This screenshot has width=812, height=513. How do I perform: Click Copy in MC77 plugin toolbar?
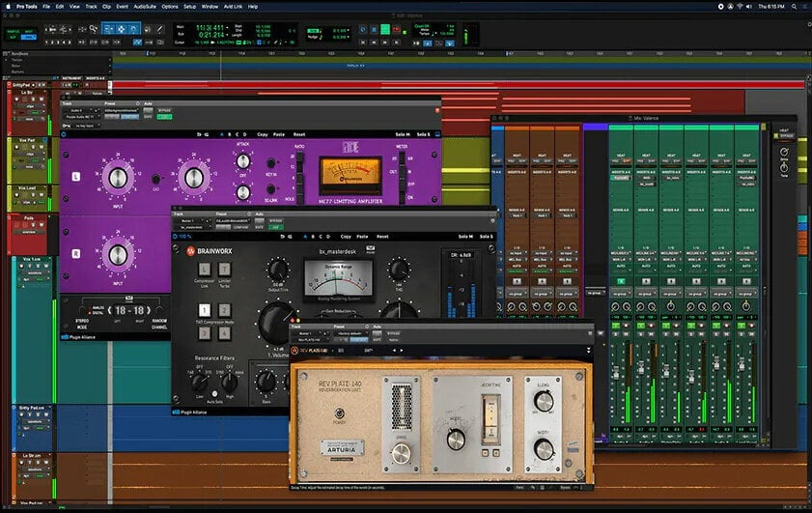click(x=263, y=133)
